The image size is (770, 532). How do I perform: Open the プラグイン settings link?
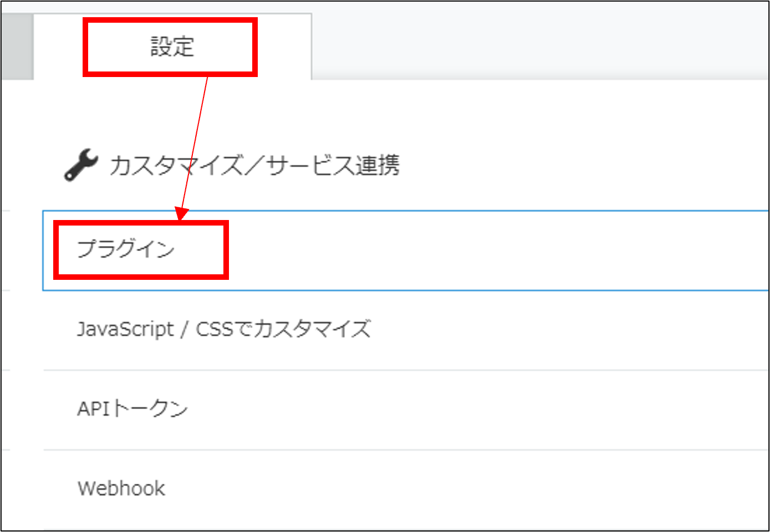126,249
